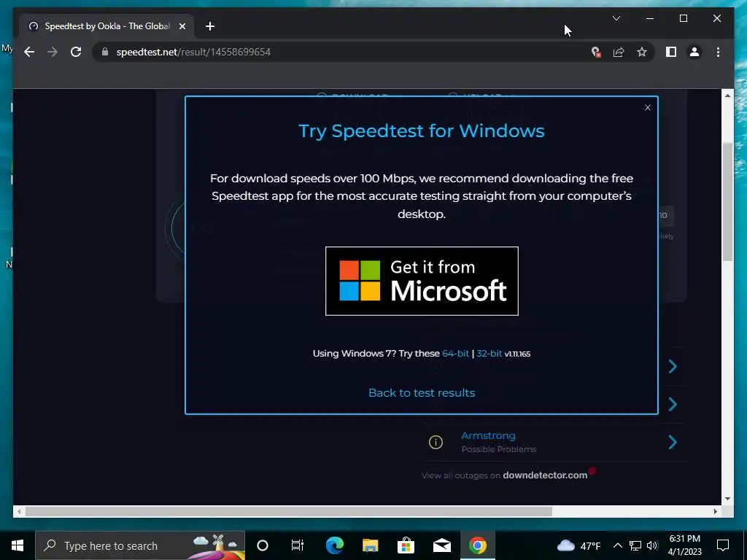Open a new tab with plus button
The image size is (747, 560).
(x=209, y=26)
